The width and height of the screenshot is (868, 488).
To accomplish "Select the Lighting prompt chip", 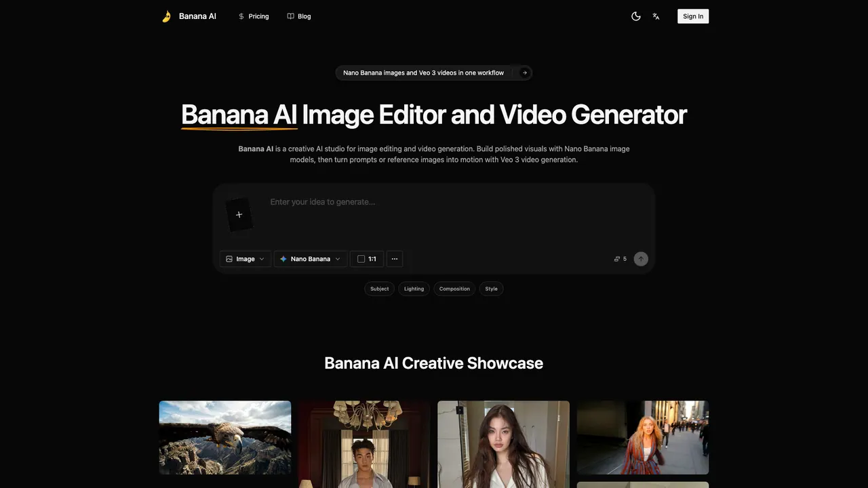I will click(x=414, y=289).
